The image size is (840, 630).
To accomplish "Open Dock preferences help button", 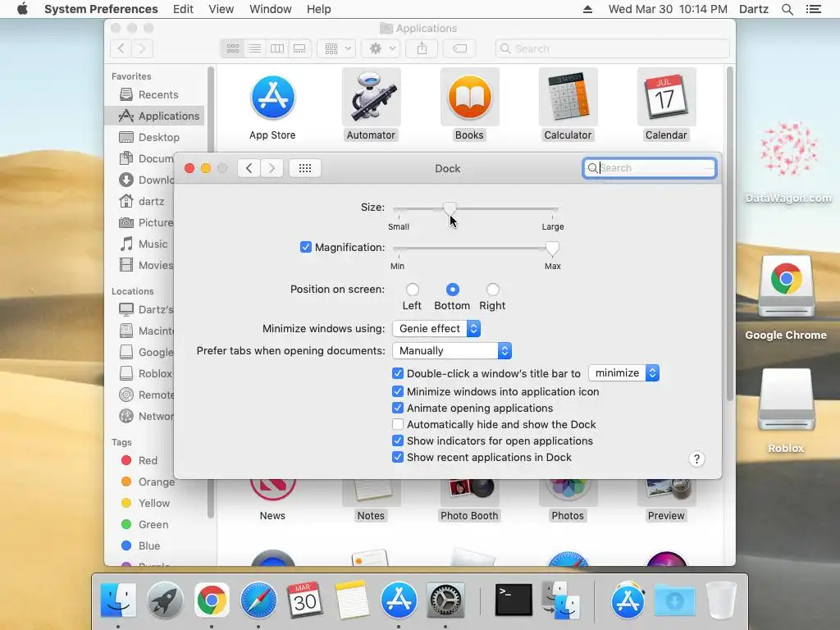I will pos(696,459).
